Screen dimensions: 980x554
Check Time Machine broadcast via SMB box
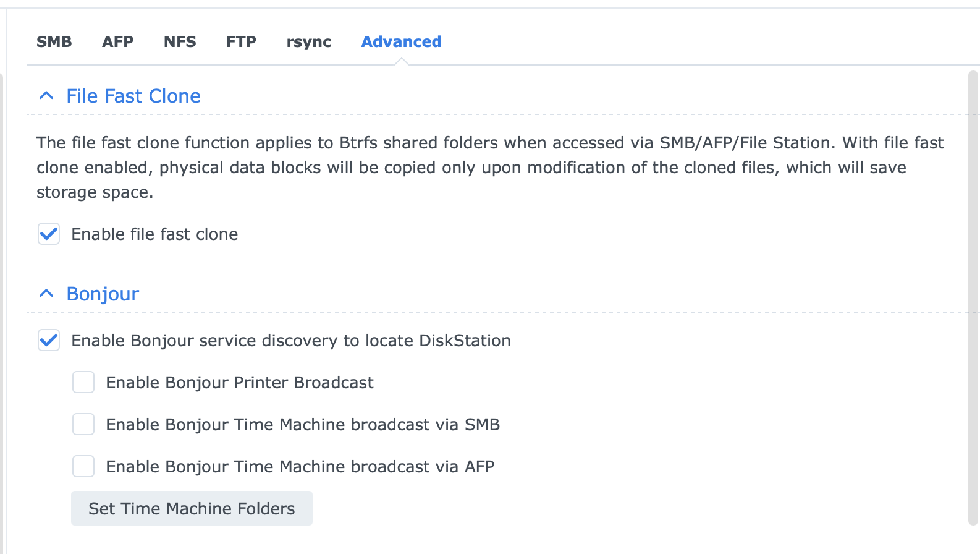tap(83, 425)
